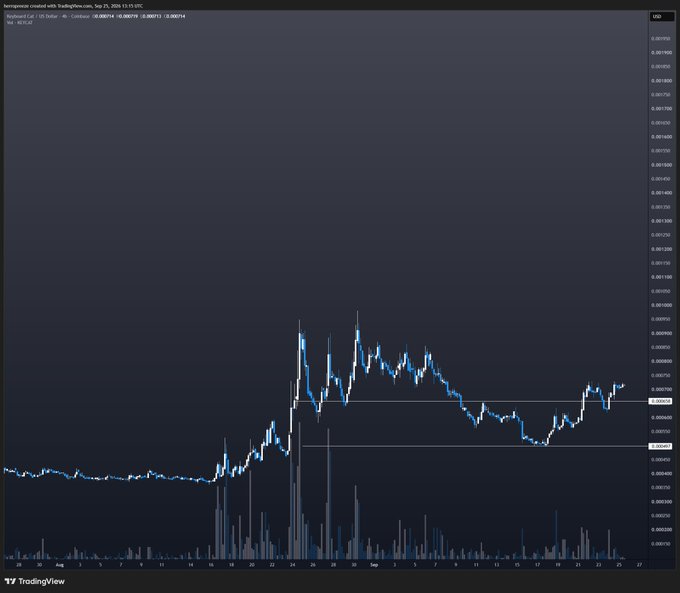Screen dimensions: 680x593
Task: Click the 0.001300 price axis label
Action: coord(661,221)
